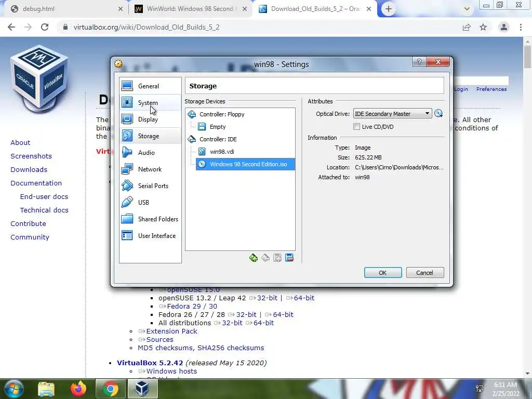Click the choose optical disk file icon

[438, 114]
